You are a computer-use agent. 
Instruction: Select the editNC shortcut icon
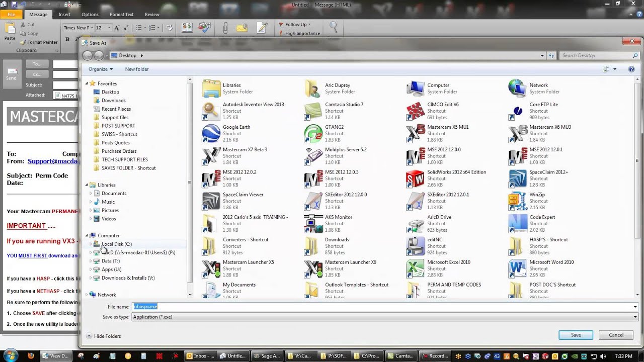(x=416, y=246)
